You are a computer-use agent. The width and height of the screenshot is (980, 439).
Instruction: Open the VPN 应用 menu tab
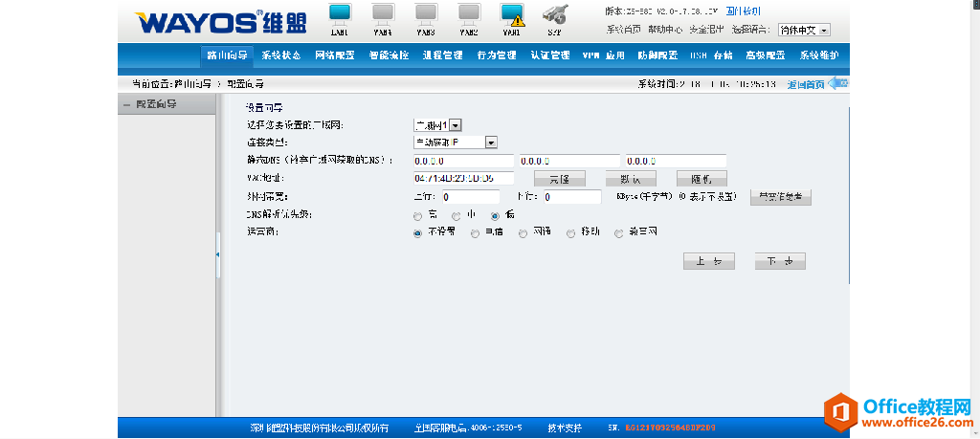click(604, 55)
